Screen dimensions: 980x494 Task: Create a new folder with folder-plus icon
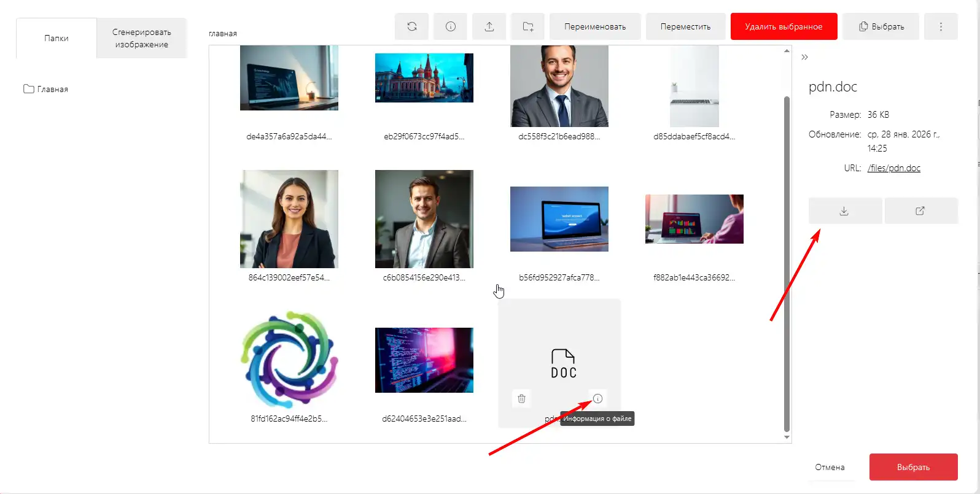527,26
